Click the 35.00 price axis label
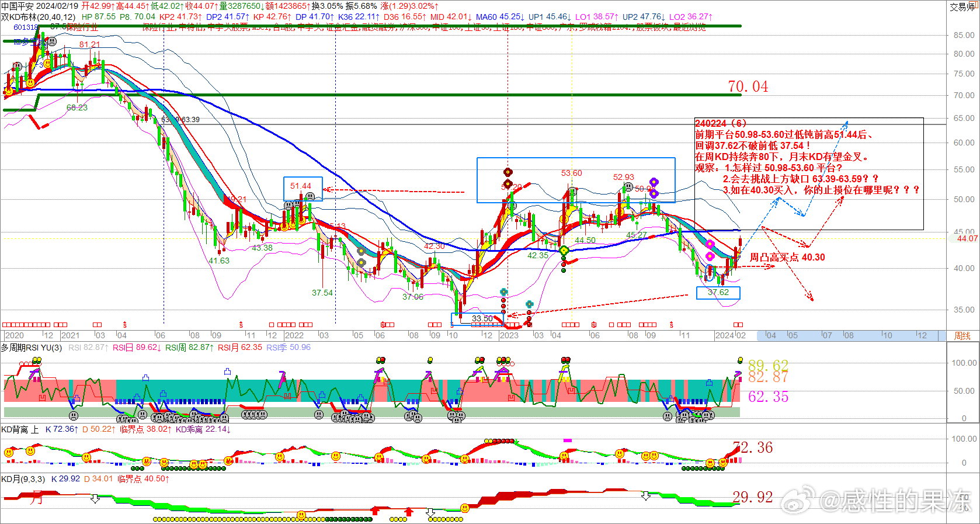 pos(964,311)
